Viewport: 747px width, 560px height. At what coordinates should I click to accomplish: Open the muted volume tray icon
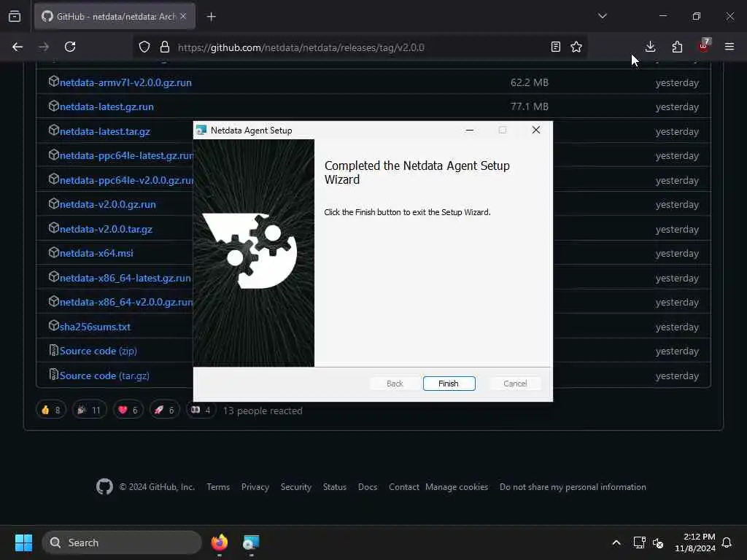[658, 542]
